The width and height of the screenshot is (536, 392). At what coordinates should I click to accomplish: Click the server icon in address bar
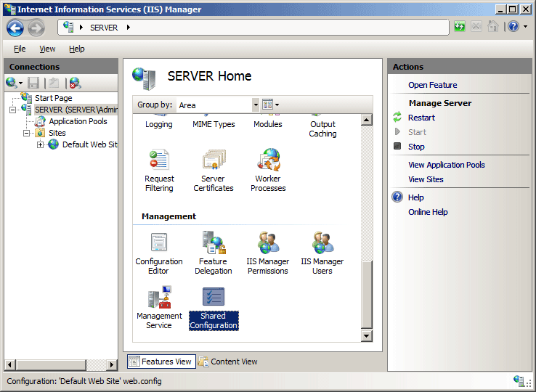click(x=68, y=27)
